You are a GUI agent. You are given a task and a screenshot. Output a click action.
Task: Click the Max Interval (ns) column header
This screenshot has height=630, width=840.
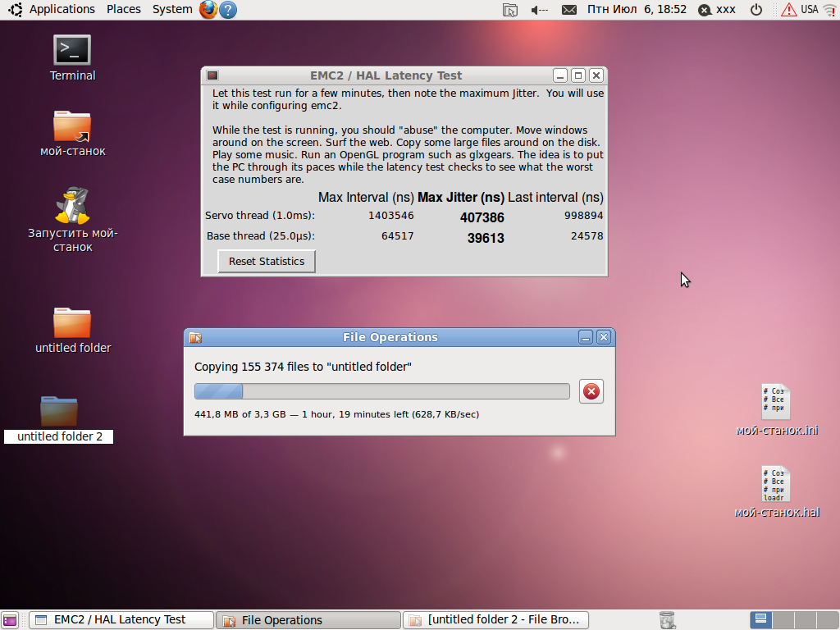click(366, 198)
